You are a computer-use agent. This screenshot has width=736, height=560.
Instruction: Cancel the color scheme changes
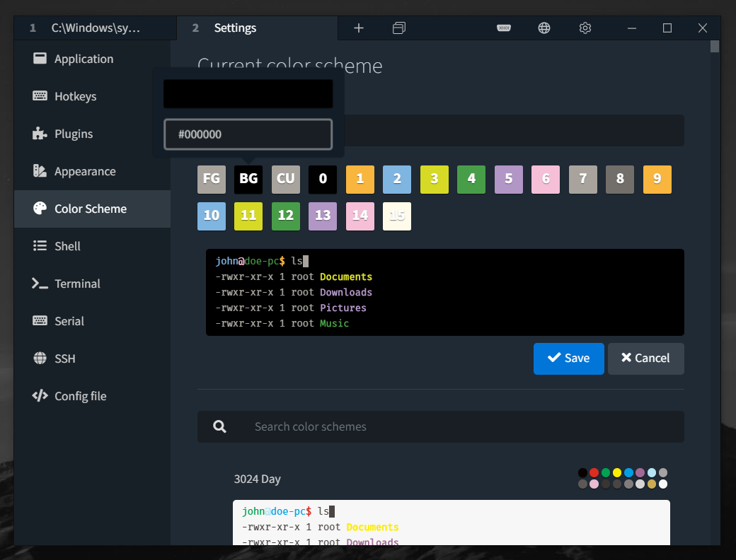pyautogui.click(x=645, y=358)
